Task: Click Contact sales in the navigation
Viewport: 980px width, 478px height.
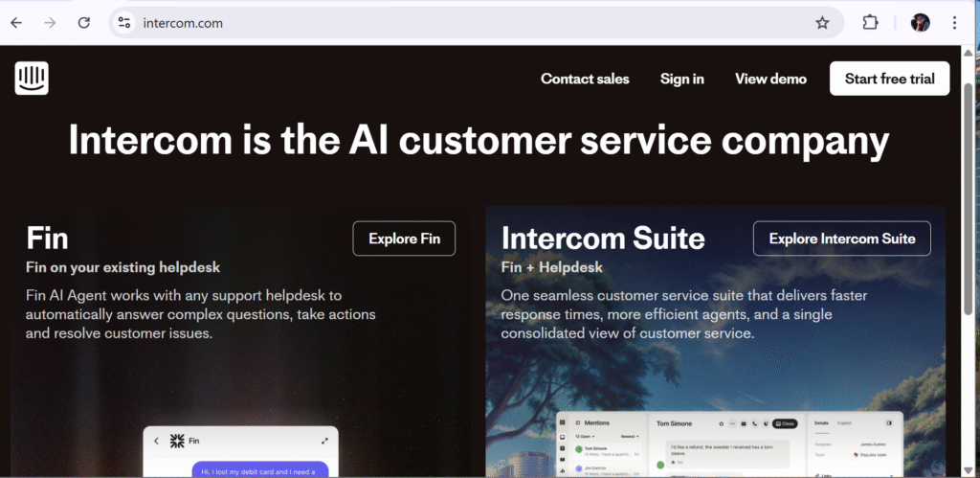Action: pyautogui.click(x=585, y=79)
